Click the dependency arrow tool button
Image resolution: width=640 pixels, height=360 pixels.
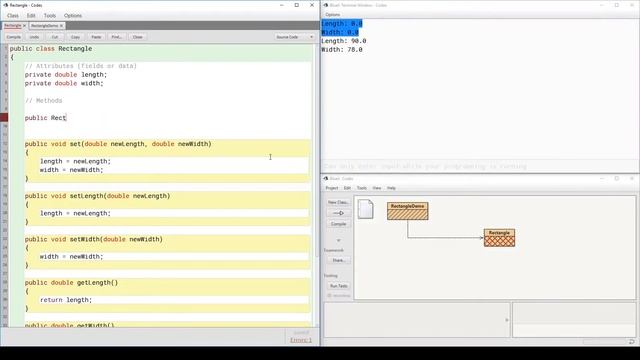click(338, 213)
